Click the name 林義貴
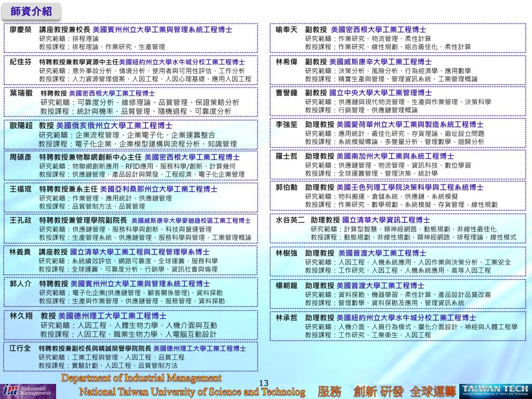The image size is (532, 399). pyautogui.click(x=20, y=252)
